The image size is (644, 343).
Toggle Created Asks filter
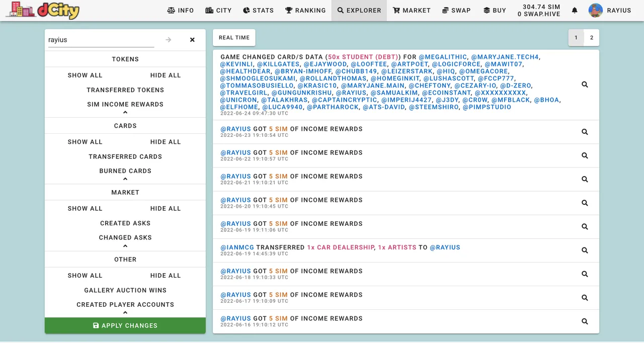[125, 223]
